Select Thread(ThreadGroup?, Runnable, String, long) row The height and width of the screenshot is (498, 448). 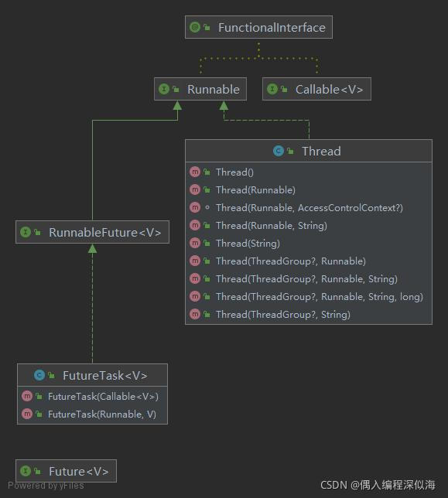pyautogui.click(x=309, y=297)
